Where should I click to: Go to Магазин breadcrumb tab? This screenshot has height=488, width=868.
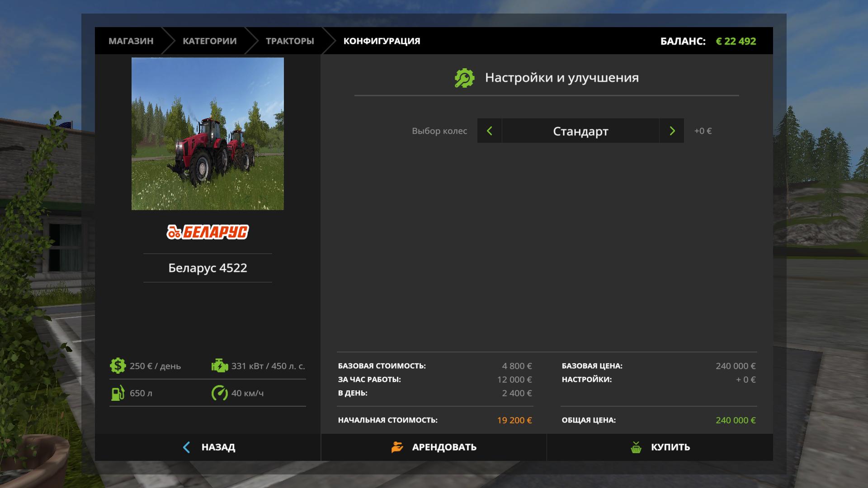click(131, 41)
